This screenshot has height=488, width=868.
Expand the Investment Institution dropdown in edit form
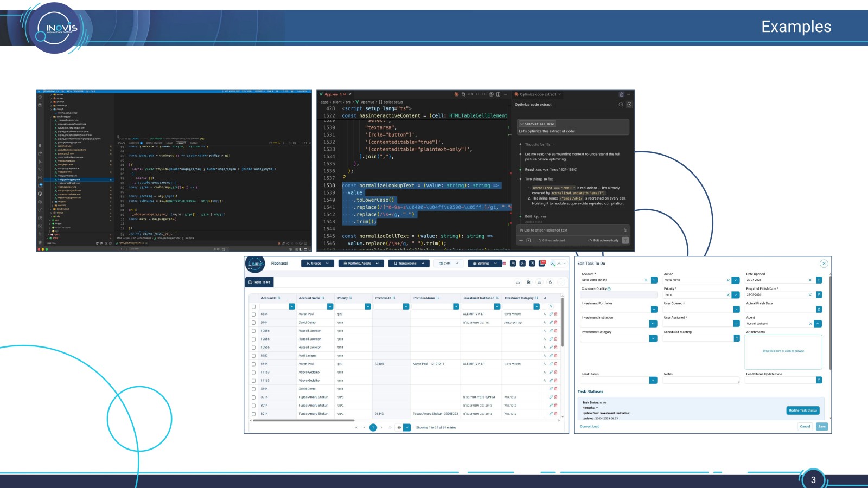coord(653,324)
